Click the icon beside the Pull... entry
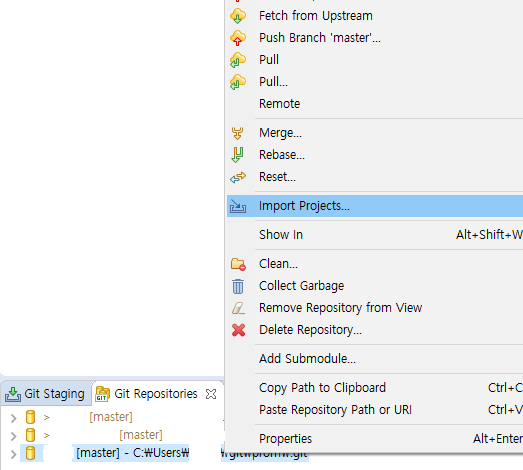523x470 pixels. pos(238,82)
